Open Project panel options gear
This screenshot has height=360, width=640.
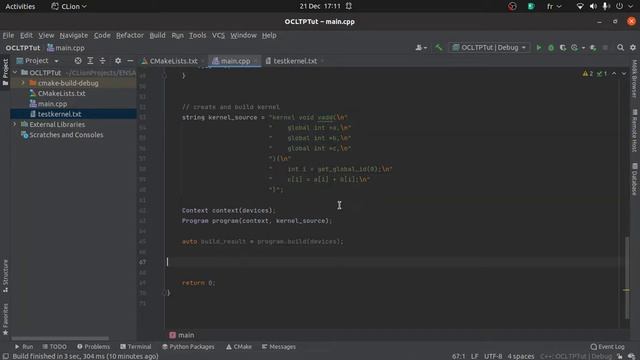[118, 61]
